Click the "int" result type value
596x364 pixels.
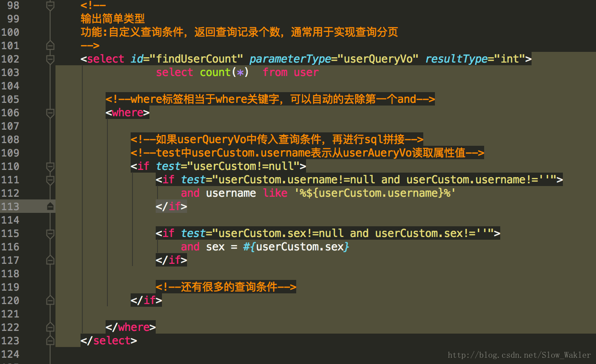pos(509,59)
